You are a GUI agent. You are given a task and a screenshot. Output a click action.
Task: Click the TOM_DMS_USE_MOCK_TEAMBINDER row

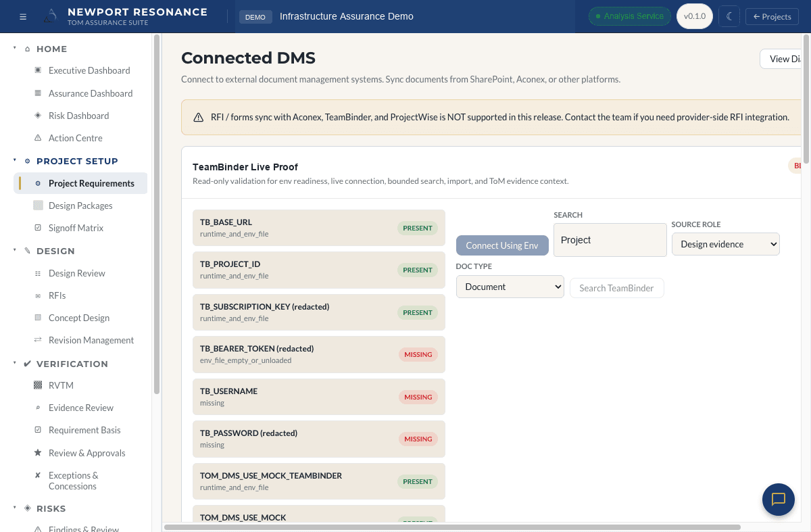tap(319, 481)
